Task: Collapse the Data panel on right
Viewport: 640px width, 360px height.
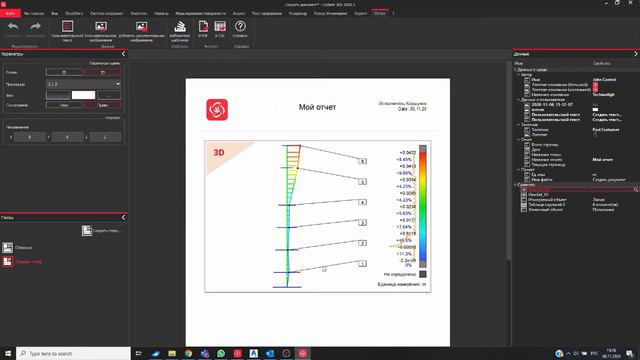Action: click(636, 54)
